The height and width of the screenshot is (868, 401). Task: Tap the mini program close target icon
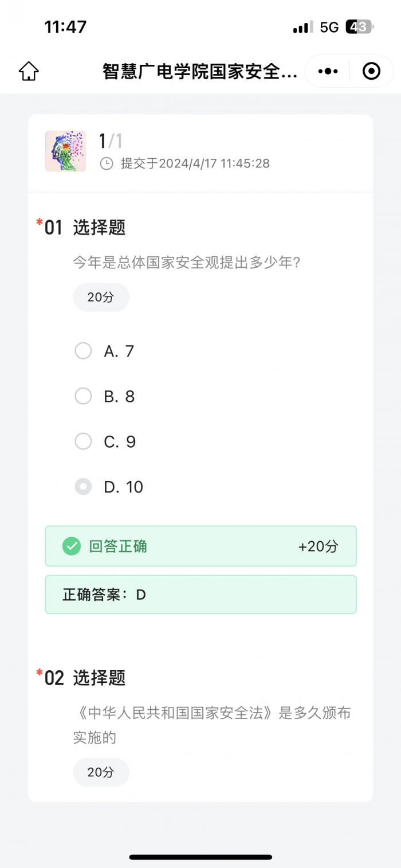tap(371, 72)
